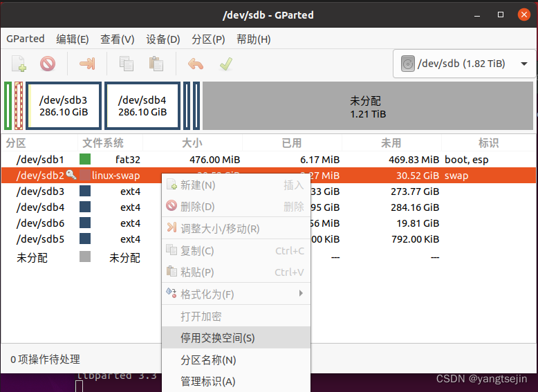The image size is (538, 392).
Task: Click the boot, esp flags cell
Action: 467,160
